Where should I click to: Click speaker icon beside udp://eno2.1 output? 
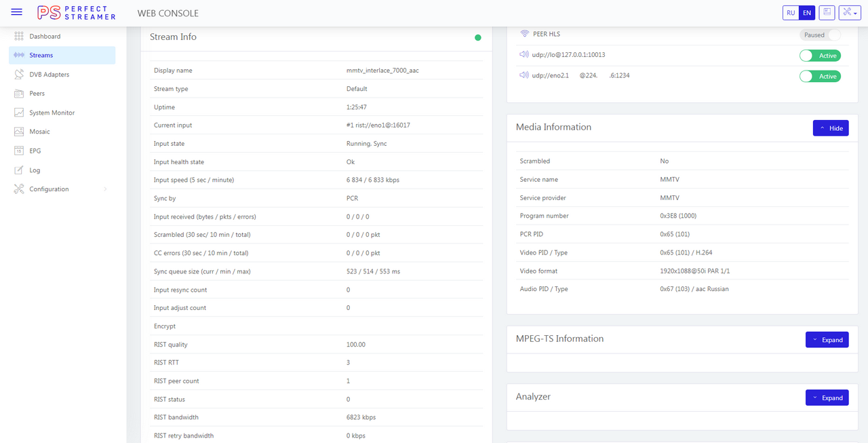click(524, 75)
